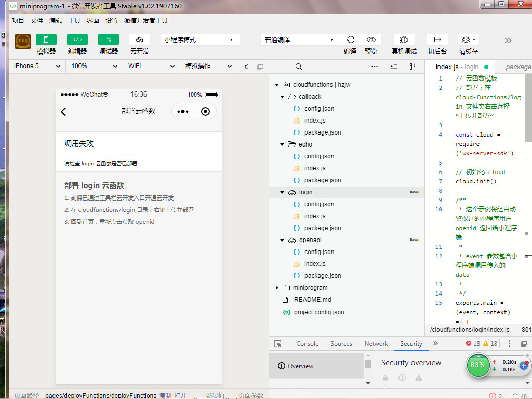Click the back arrow in simulator
Image resolution: width=532 pixels, height=399 pixels.
[64, 112]
